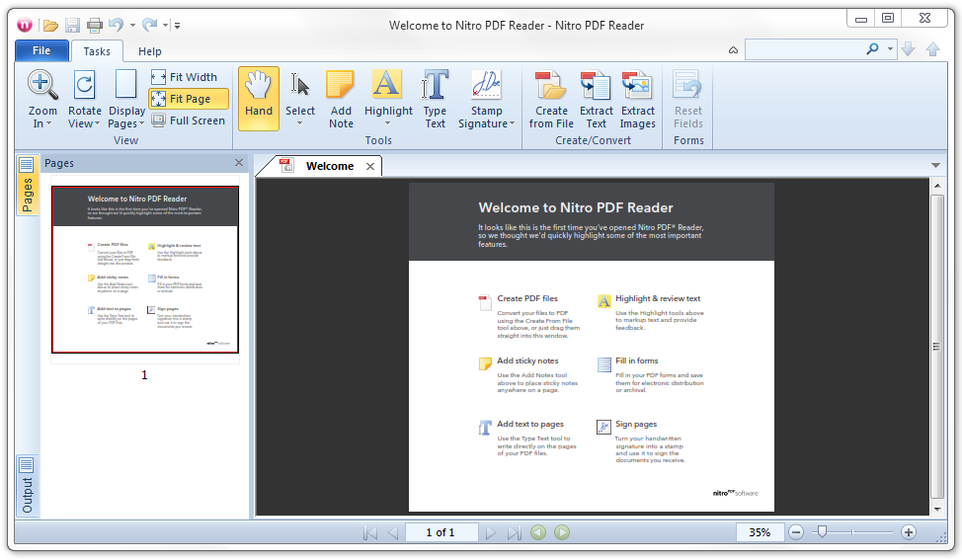The height and width of the screenshot is (560, 962).
Task: Go to the previous page
Action: click(393, 532)
